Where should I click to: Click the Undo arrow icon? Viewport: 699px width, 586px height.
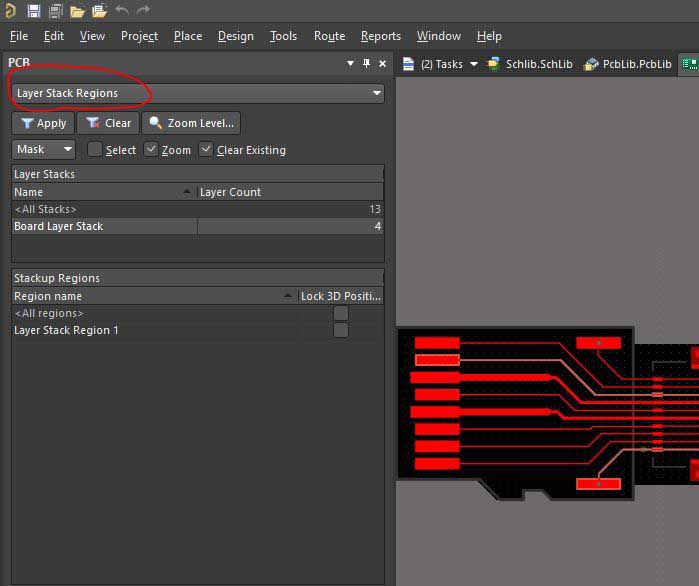tap(122, 11)
